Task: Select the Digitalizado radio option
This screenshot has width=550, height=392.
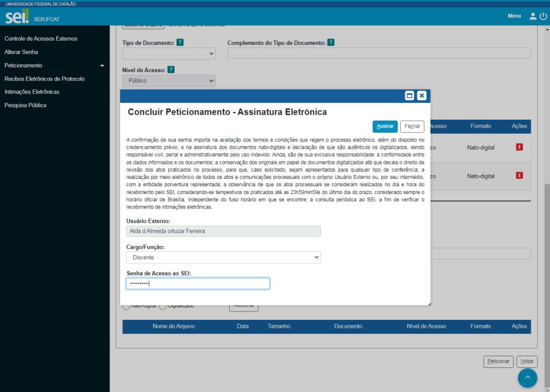Action: click(x=163, y=306)
